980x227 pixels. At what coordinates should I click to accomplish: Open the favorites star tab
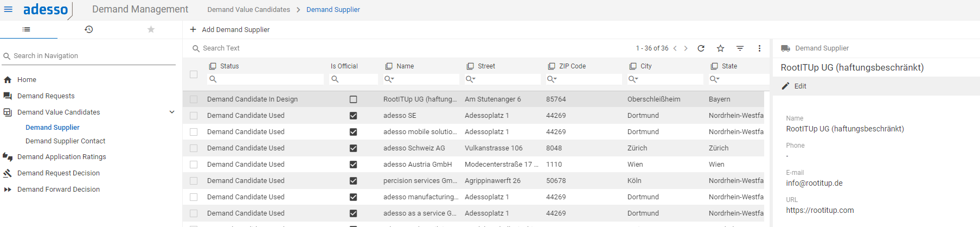coord(151,29)
